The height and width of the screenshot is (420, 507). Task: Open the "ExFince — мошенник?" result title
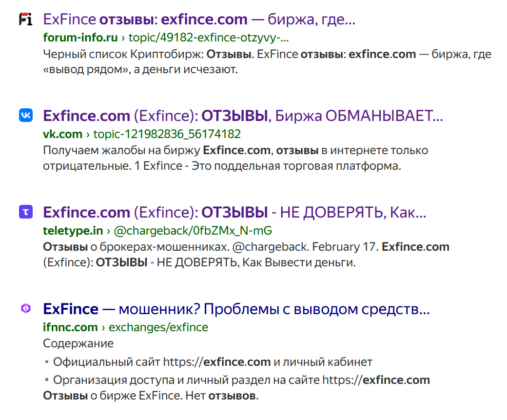(x=236, y=309)
